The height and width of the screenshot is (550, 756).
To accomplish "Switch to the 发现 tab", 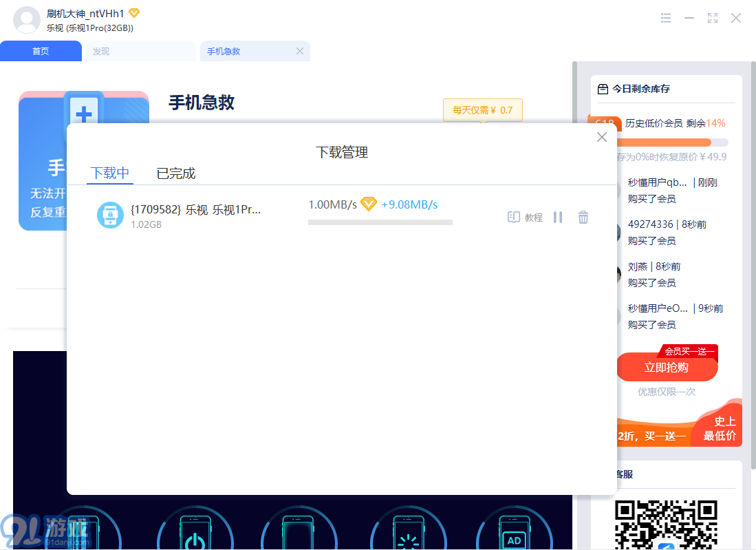I will (x=141, y=51).
